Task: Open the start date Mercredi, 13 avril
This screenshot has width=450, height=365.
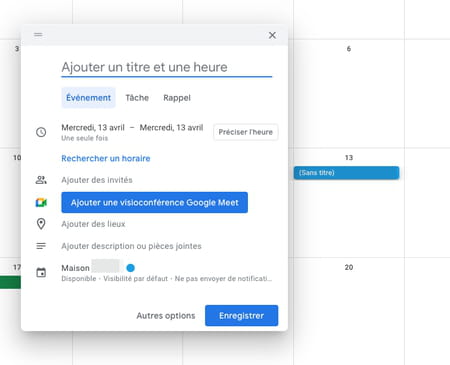Action: tap(93, 128)
